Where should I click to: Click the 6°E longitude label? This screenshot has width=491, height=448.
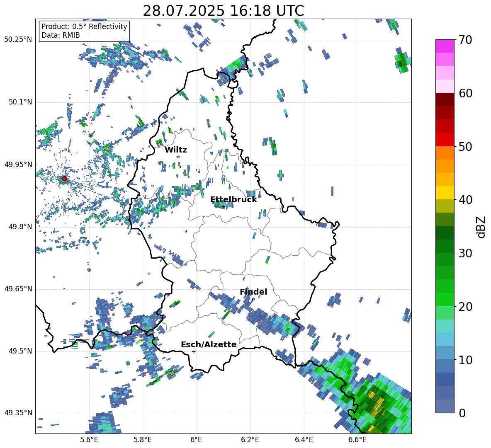pyautogui.click(x=196, y=440)
